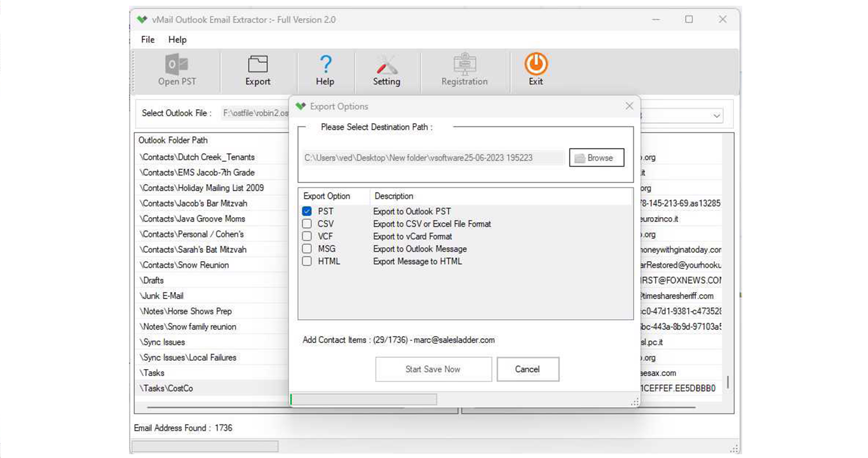Click the Registration toolbar icon
The height and width of the screenshot is (458, 868).
tap(465, 70)
